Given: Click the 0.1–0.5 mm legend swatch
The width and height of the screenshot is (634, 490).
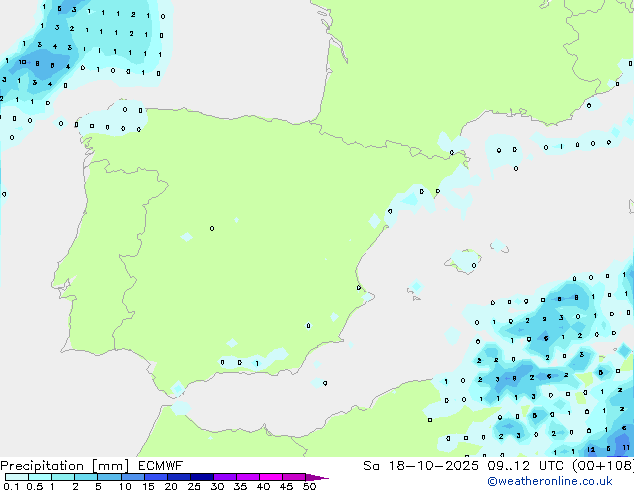Looking at the screenshot, I should 17,477.
